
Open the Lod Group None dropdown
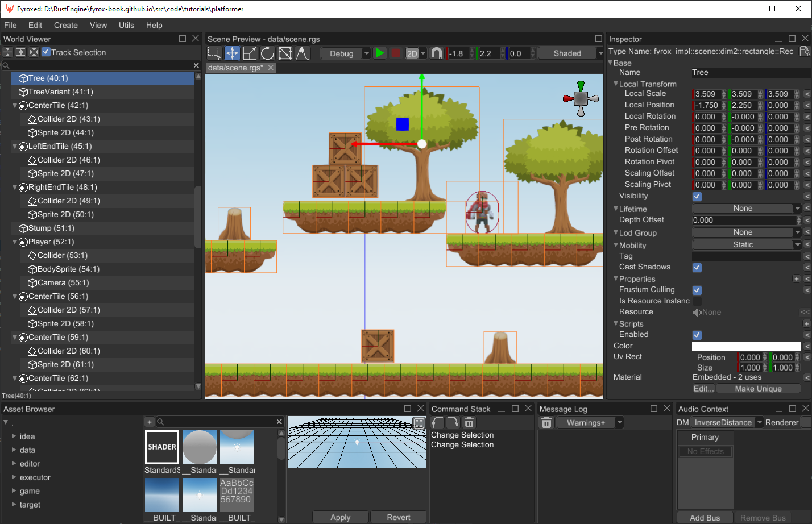click(747, 232)
